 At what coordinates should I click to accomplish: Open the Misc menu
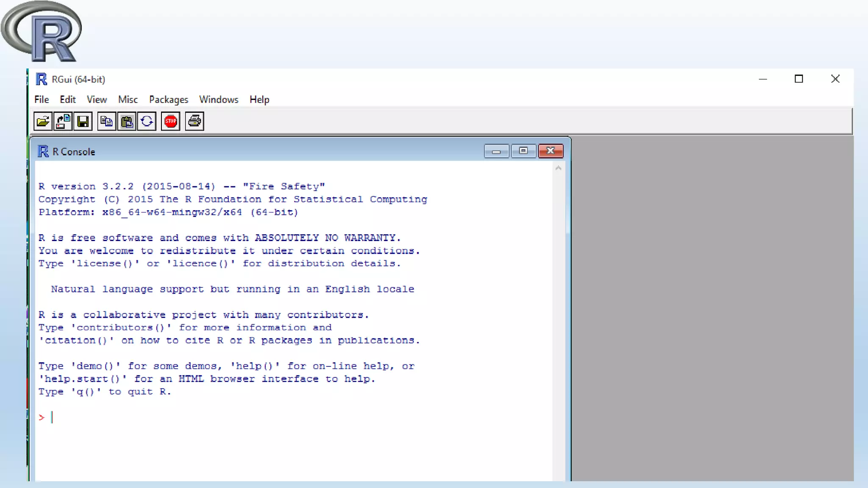tap(128, 100)
